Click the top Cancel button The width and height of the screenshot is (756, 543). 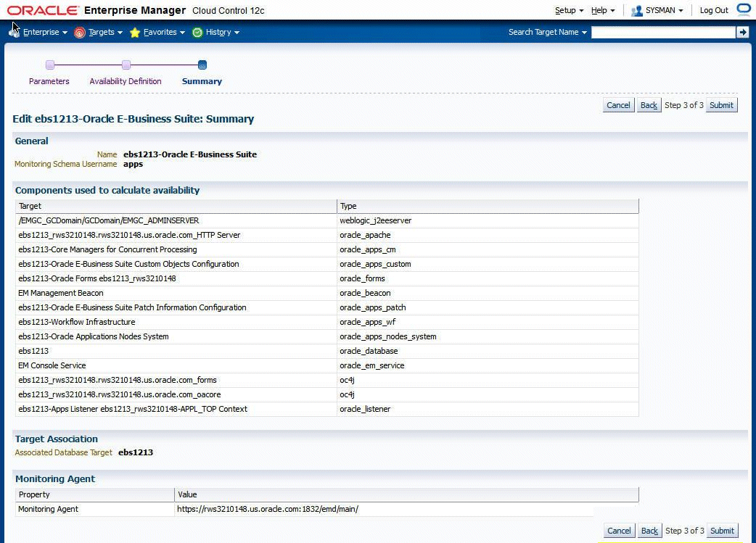pos(619,105)
